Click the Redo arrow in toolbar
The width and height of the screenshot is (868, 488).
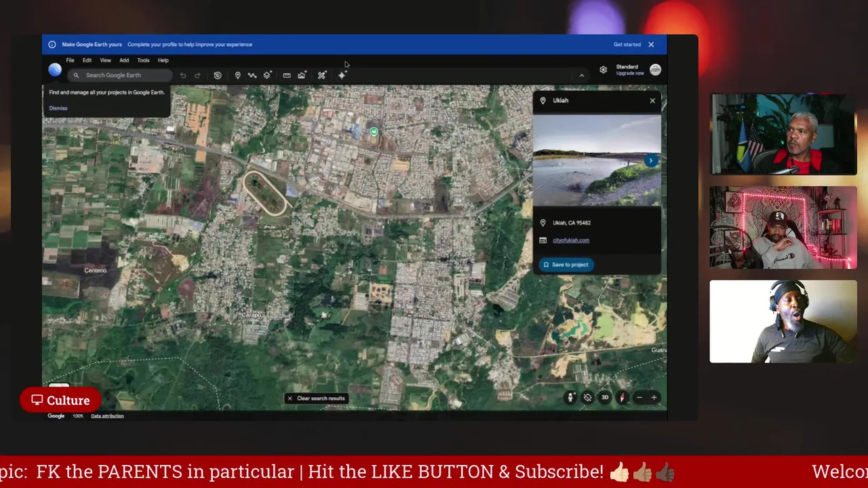[x=197, y=75]
